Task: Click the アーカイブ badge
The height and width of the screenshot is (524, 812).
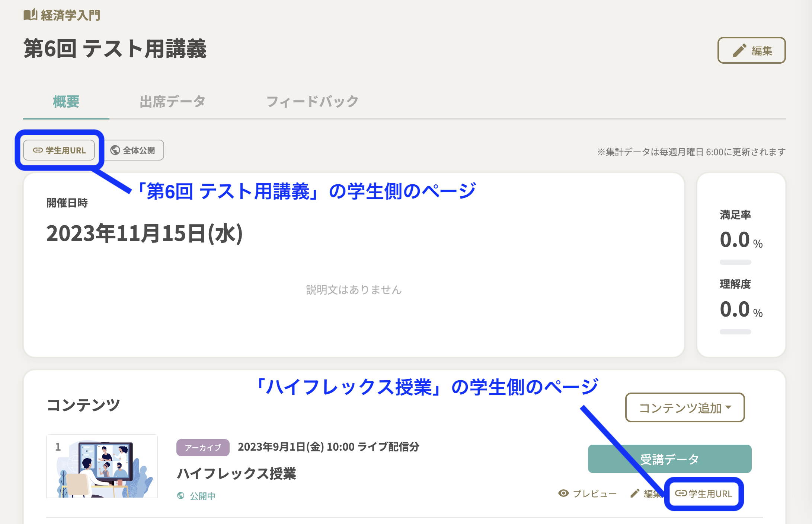Action: coord(203,447)
